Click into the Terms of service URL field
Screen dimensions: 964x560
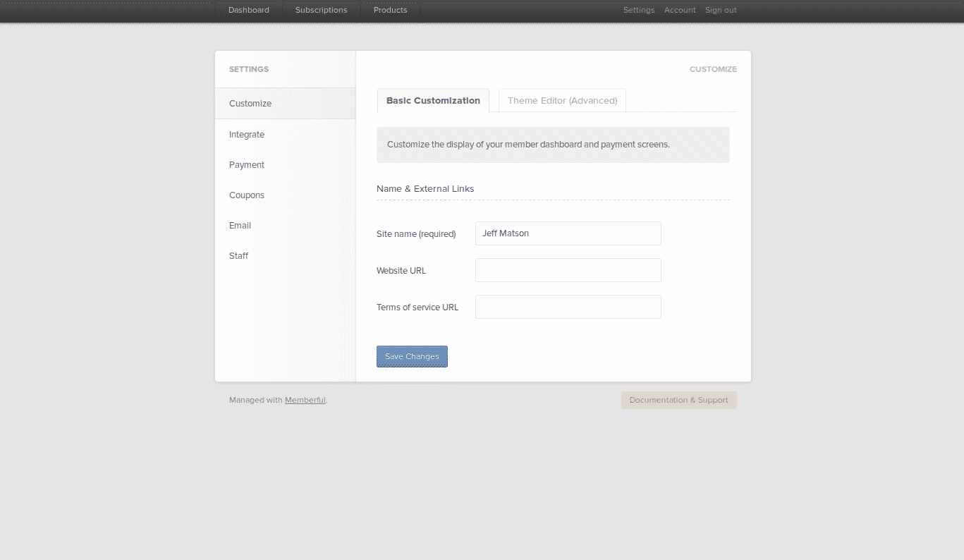tap(568, 307)
